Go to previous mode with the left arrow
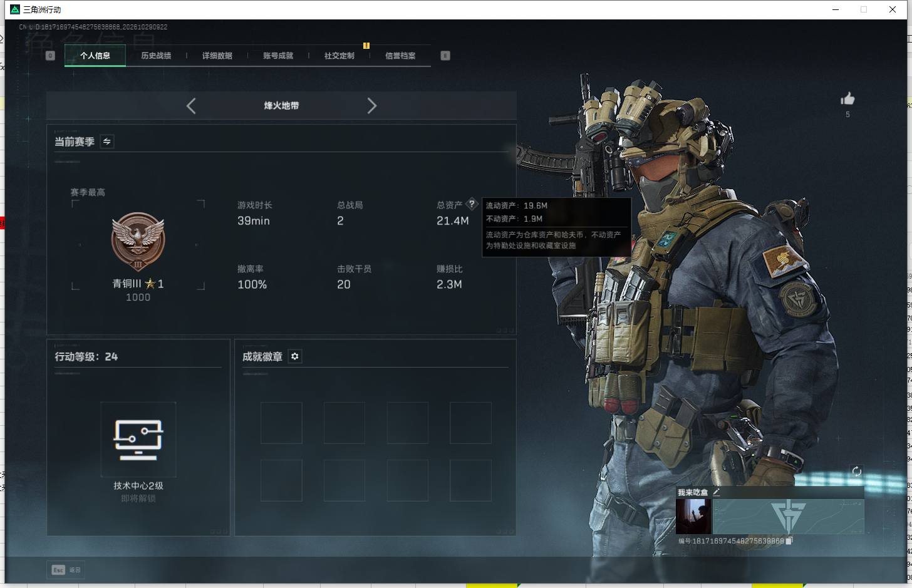Image resolution: width=912 pixels, height=588 pixels. click(x=191, y=106)
